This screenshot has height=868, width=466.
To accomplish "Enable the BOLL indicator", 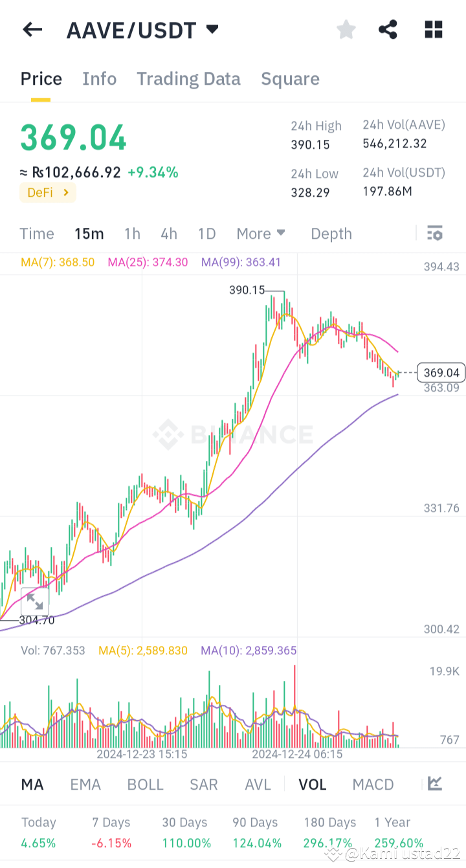I will point(145,784).
